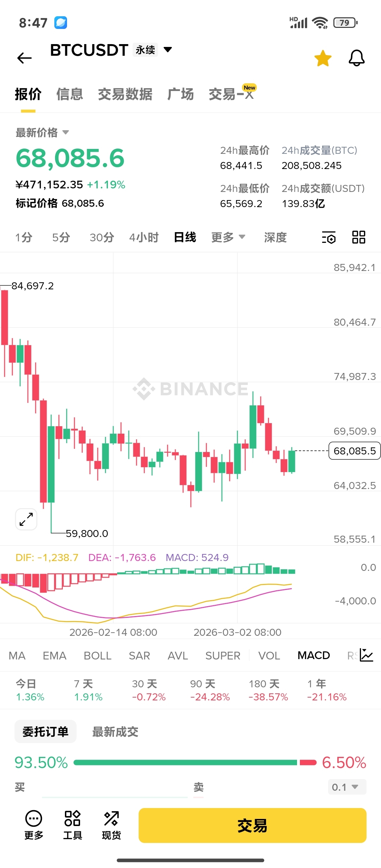The height and width of the screenshot is (868, 381).
Task: Tap the back arrow icon
Action: (x=24, y=58)
